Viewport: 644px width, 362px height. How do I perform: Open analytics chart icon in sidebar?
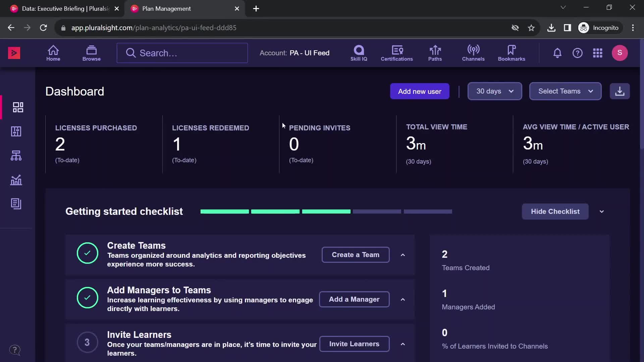(x=16, y=180)
